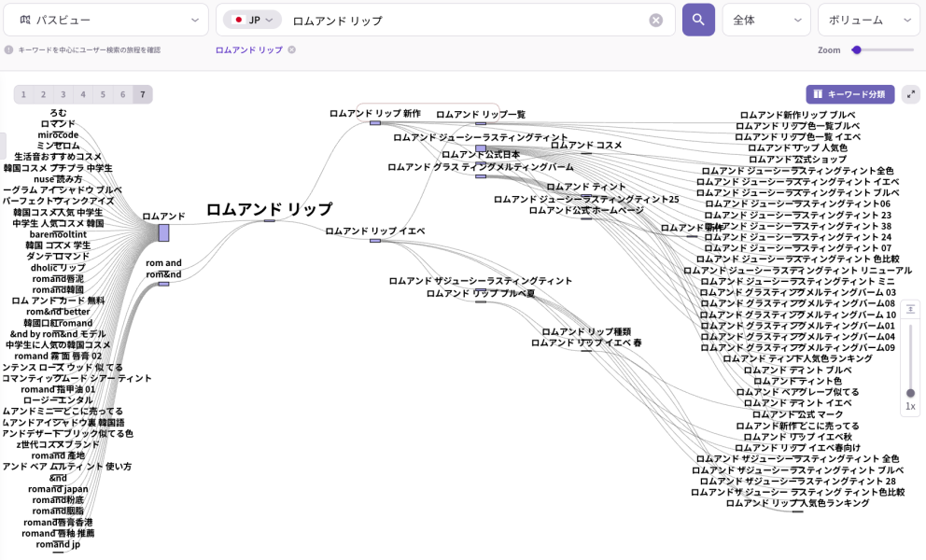Viewport: 926px width, 560px height.
Task: Click the purple search magnifier button
Action: (x=698, y=21)
